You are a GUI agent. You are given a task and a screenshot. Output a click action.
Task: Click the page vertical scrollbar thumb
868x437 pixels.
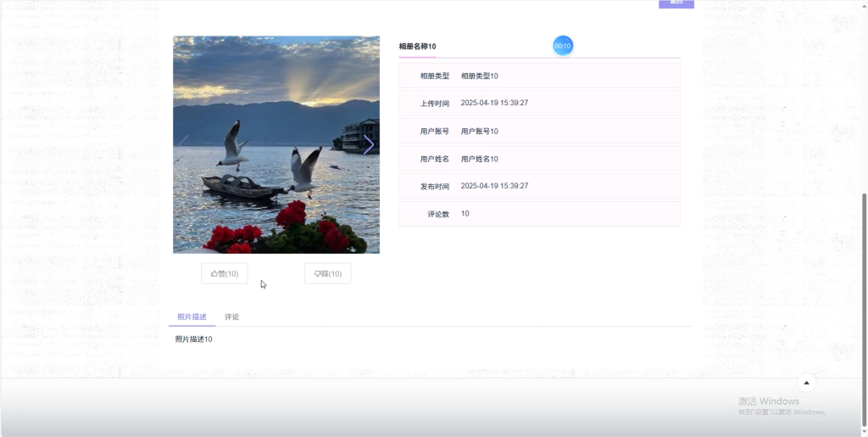tap(864, 311)
